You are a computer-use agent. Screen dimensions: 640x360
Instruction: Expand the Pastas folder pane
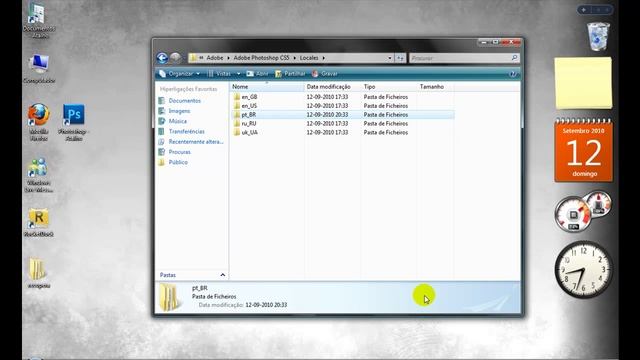click(222, 275)
